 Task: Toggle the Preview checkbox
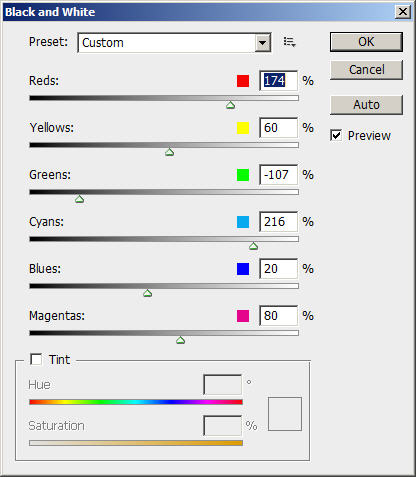coord(336,135)
